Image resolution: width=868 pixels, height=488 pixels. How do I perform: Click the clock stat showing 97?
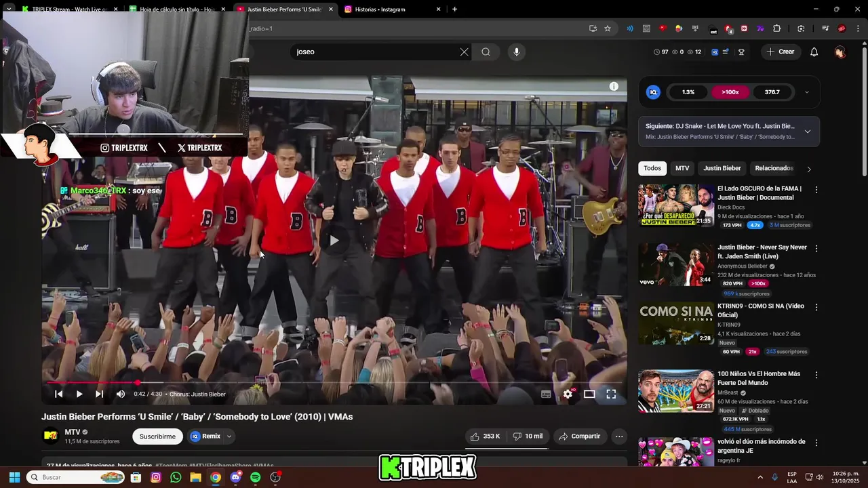[660, 52]
